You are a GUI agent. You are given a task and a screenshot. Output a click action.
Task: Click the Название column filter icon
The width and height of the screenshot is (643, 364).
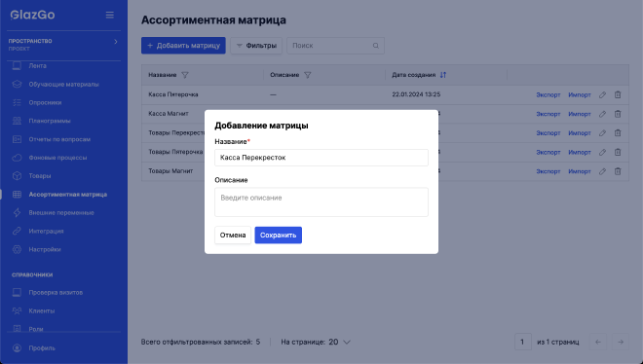click(x=185, y=75)
